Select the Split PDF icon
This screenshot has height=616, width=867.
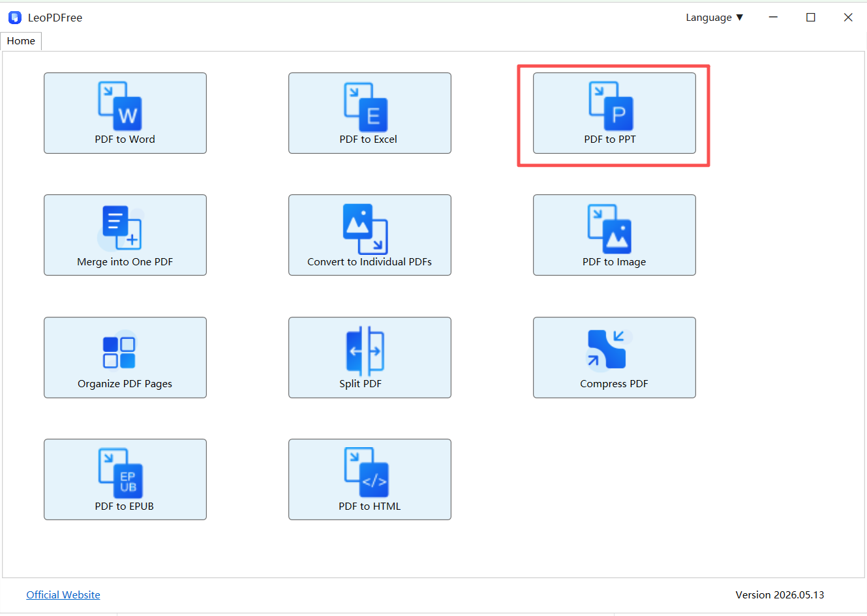pyautogui.click(x=365, y=351)
